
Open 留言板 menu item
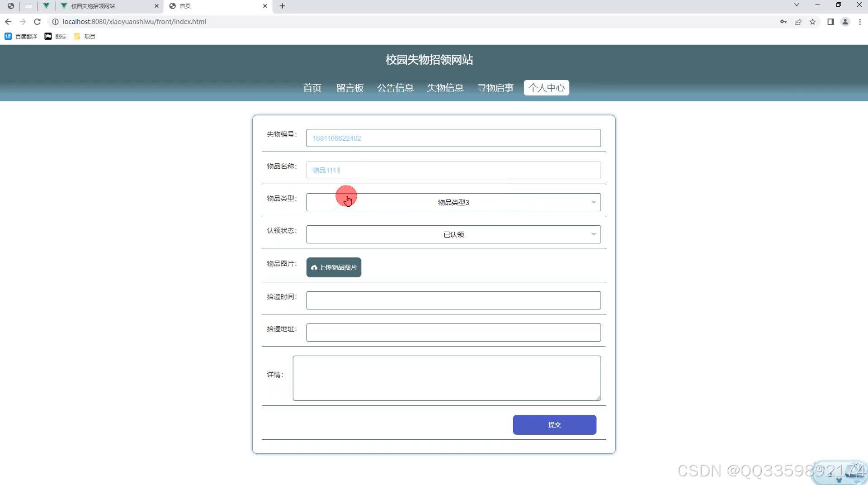click(x=350, y=88)
